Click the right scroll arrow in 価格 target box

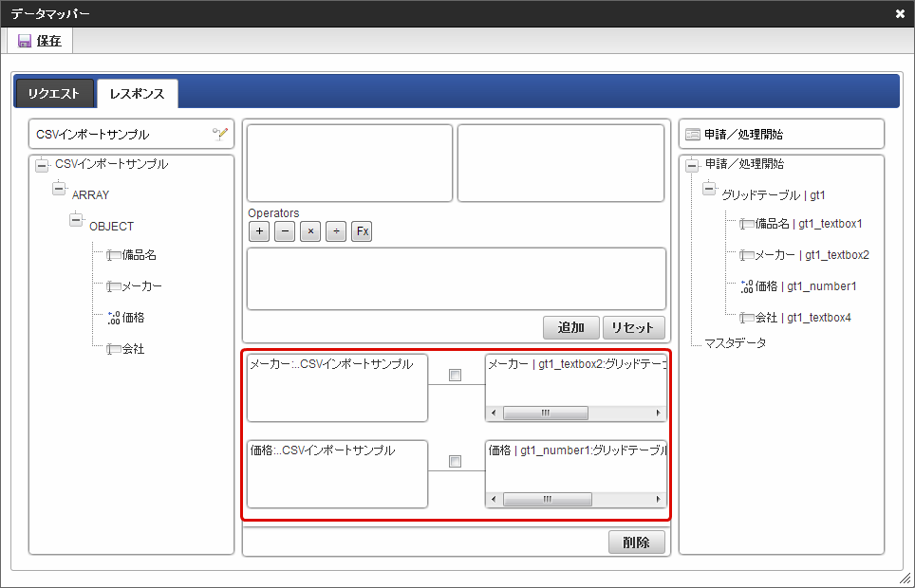point(658,500)
